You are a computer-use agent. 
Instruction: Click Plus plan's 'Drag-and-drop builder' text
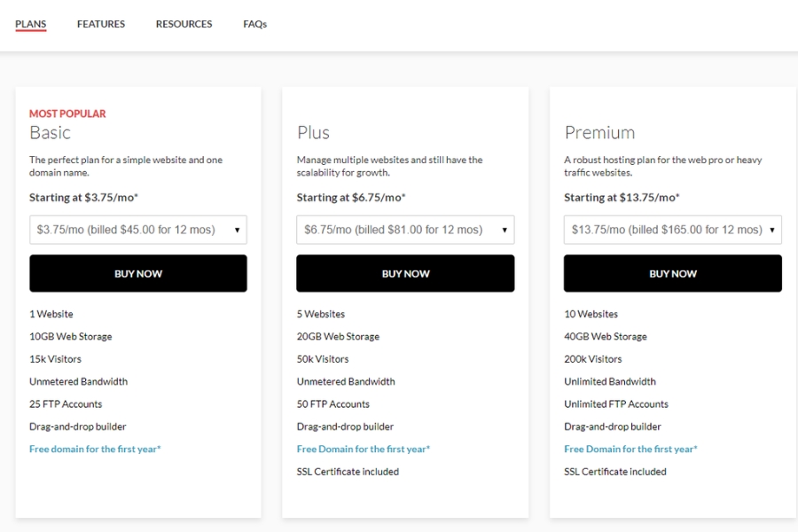tap(345, 426)
